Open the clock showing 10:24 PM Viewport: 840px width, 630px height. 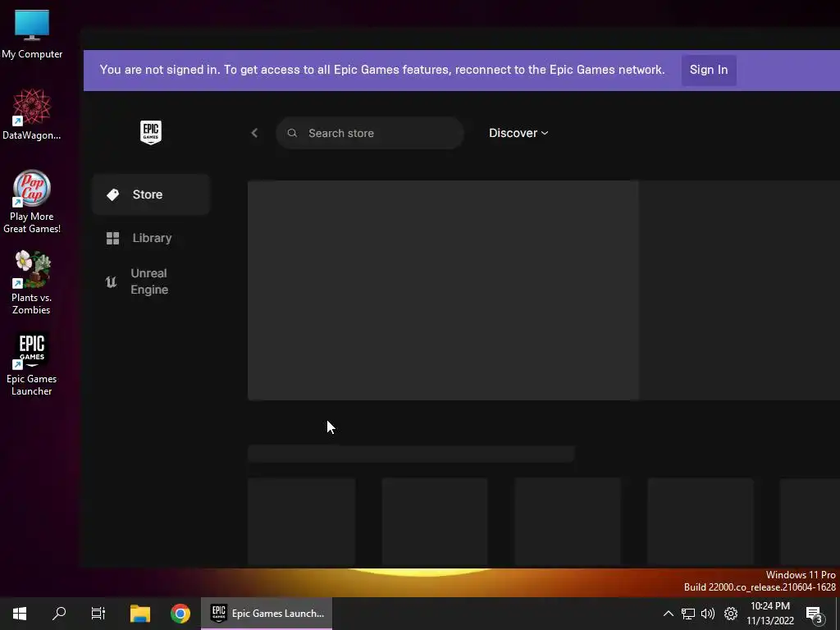click(769, 614)
